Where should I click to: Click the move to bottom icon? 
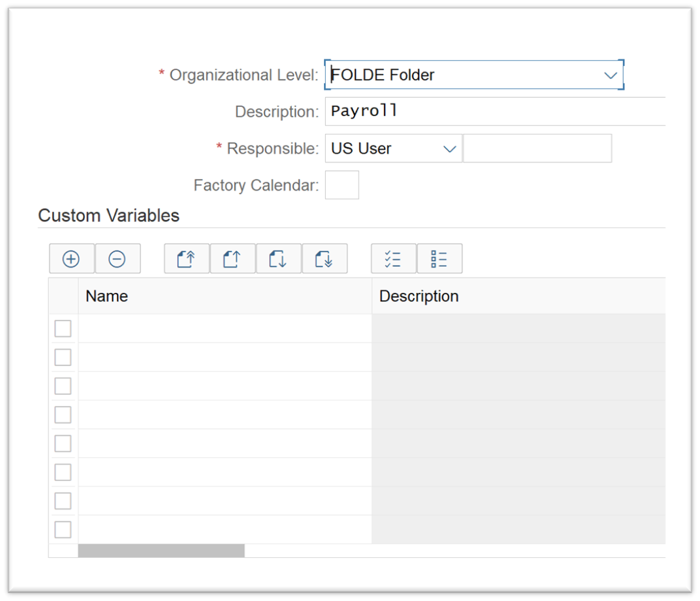[325, 259]
